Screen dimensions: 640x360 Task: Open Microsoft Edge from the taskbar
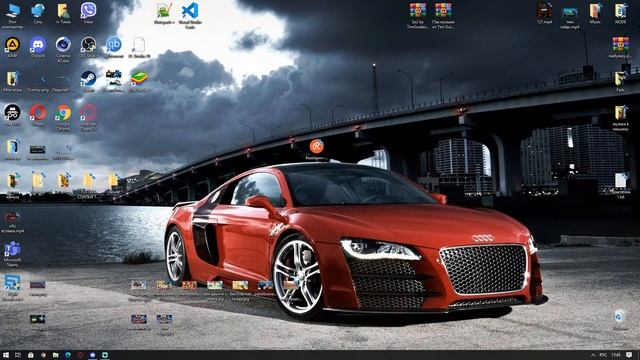point(68,355)
